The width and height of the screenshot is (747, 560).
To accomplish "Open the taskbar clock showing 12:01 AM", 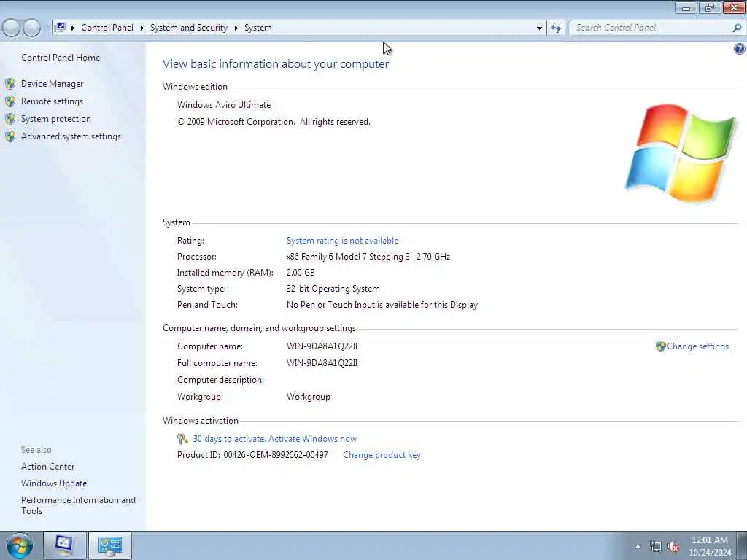I will [710, 545].
